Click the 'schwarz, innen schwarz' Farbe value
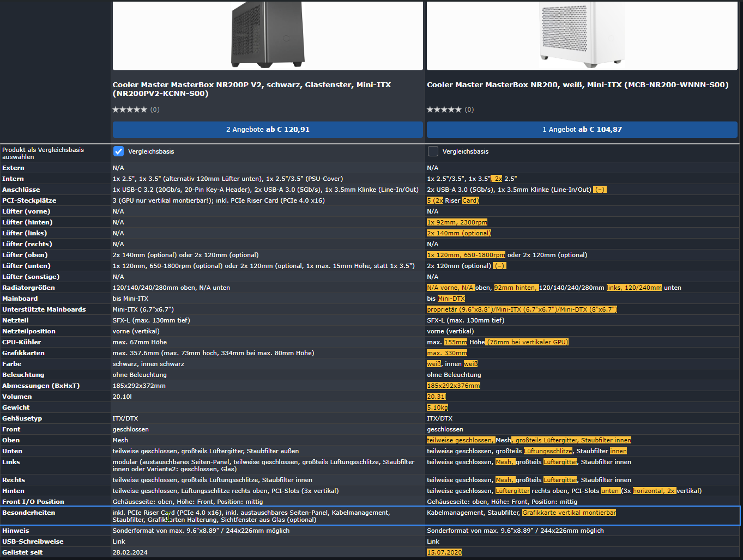 (x=148, y=364)
